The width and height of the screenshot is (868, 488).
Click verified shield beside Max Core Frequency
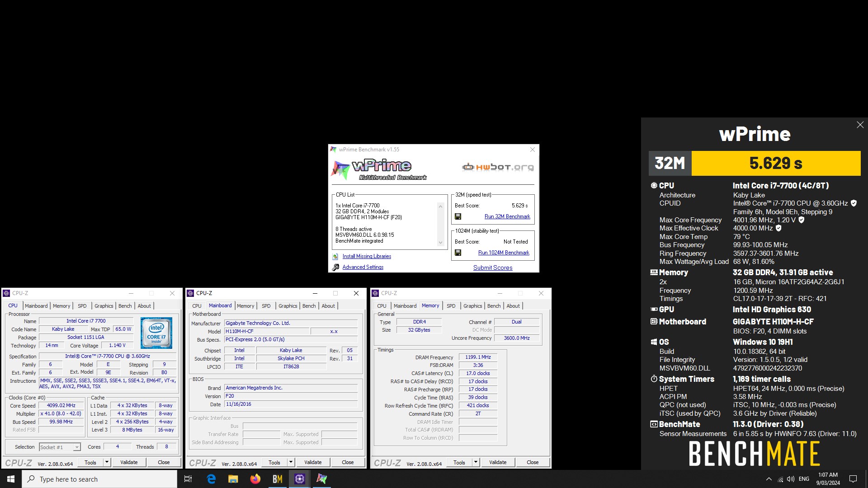click(801, 220)
